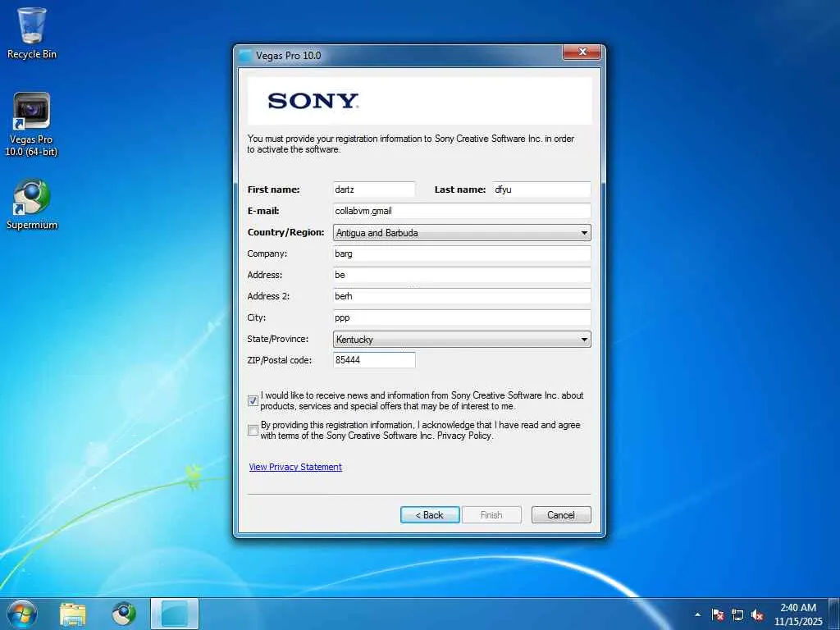Screen dimensions: 840x630
Task: Click the ZIP/Postal code field
Action: coord(374,360)
